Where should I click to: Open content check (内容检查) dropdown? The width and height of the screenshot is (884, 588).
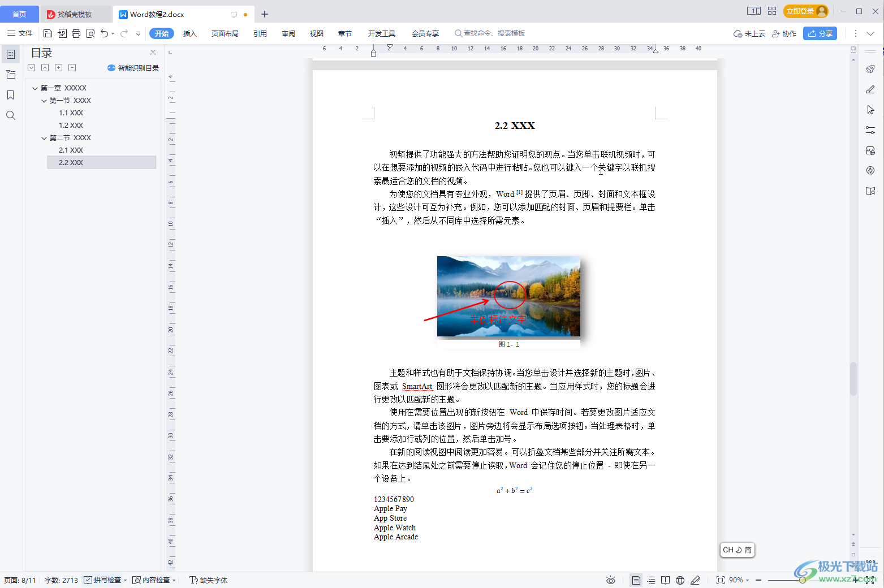tap(174, 580)
